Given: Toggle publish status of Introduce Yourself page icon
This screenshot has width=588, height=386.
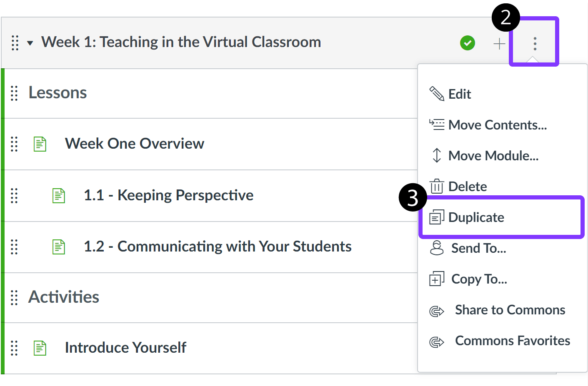Looking at the screenshot, I should pyautogui.click(x=40, y=348).
